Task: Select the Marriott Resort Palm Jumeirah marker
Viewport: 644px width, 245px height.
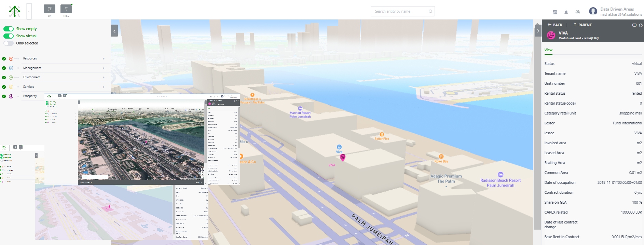Action: (x=300, y=109)
